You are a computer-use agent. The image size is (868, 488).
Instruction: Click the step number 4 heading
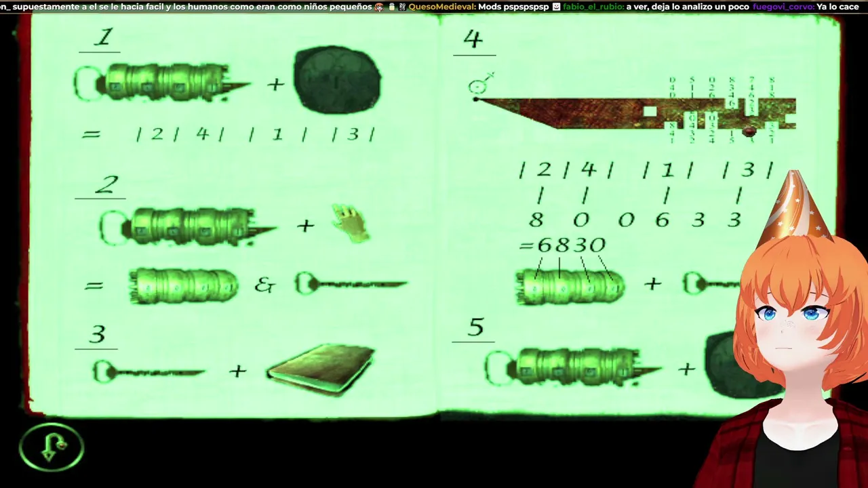(x=473, y=39)
